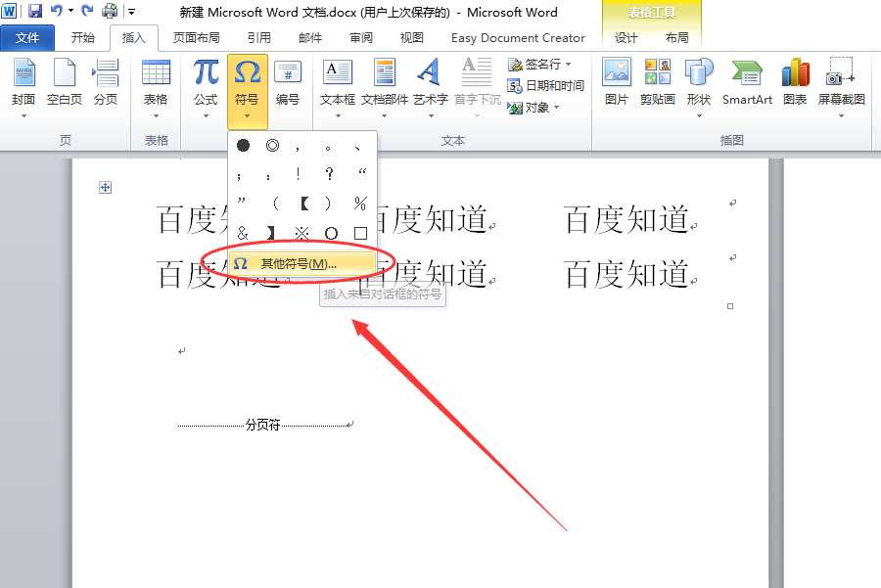Insert 日期和时间 date and time
Screen dimensions: 881x588
pyautogui.click(x=545, y=86)
